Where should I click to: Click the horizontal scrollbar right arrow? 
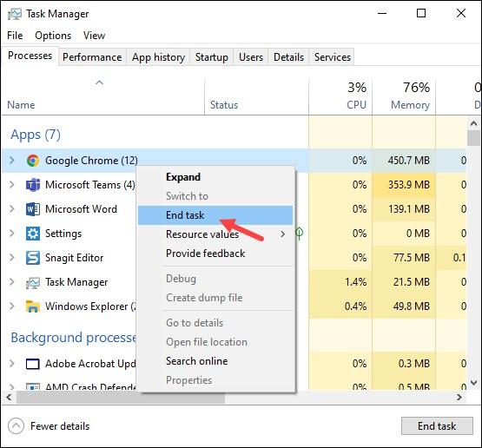pos(459,398)
